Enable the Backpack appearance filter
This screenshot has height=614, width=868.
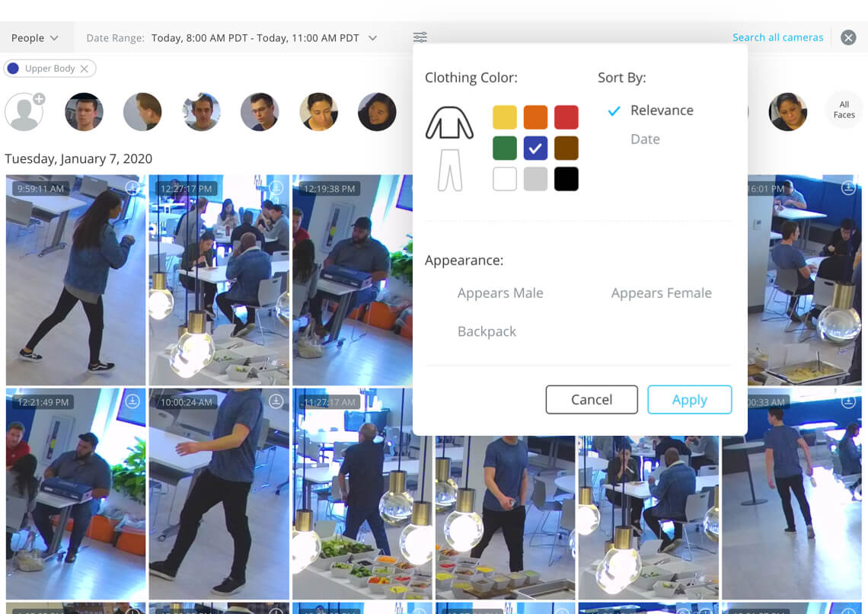click(487, 331)
